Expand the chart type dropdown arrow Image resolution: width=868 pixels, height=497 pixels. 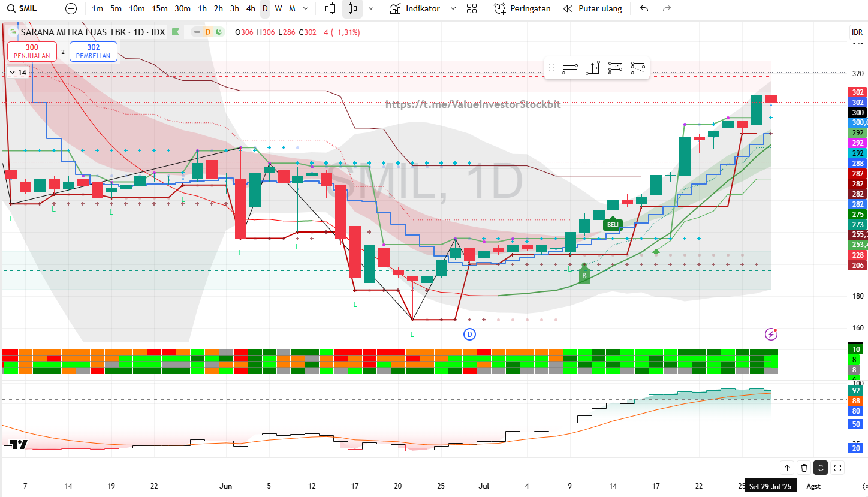(x=371, y=8)
